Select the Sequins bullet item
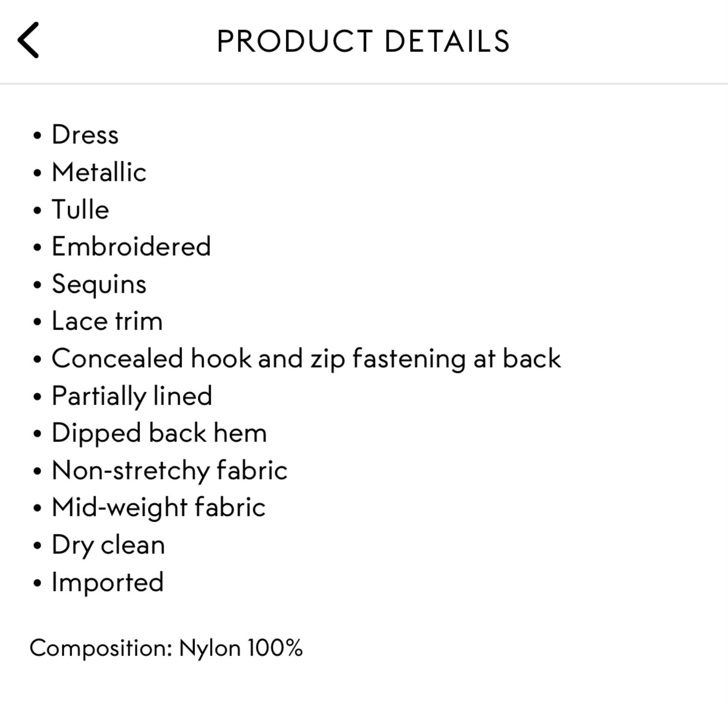728x705 pixels. pyautogui.click(x=99, y=284)
